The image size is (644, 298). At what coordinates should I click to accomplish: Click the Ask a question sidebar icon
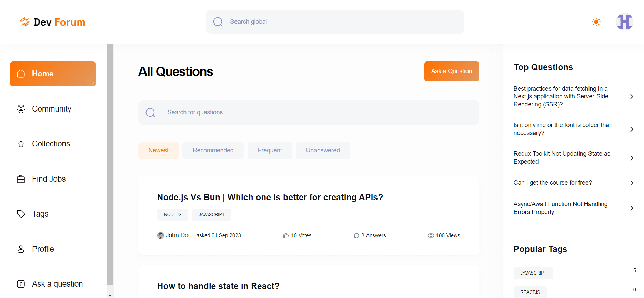coord(21,284)
